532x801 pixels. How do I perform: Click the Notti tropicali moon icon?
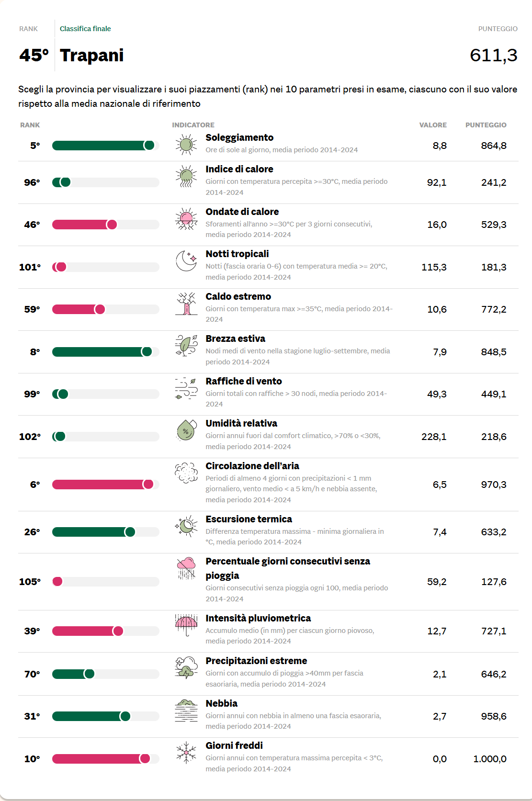tap(186, 260)
